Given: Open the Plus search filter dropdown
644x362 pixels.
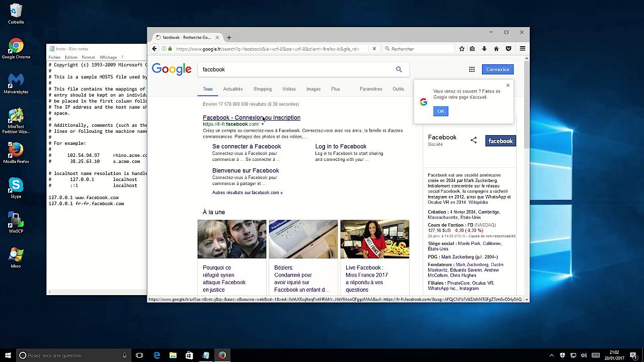Looking at the screenshot, I should 336,89.
